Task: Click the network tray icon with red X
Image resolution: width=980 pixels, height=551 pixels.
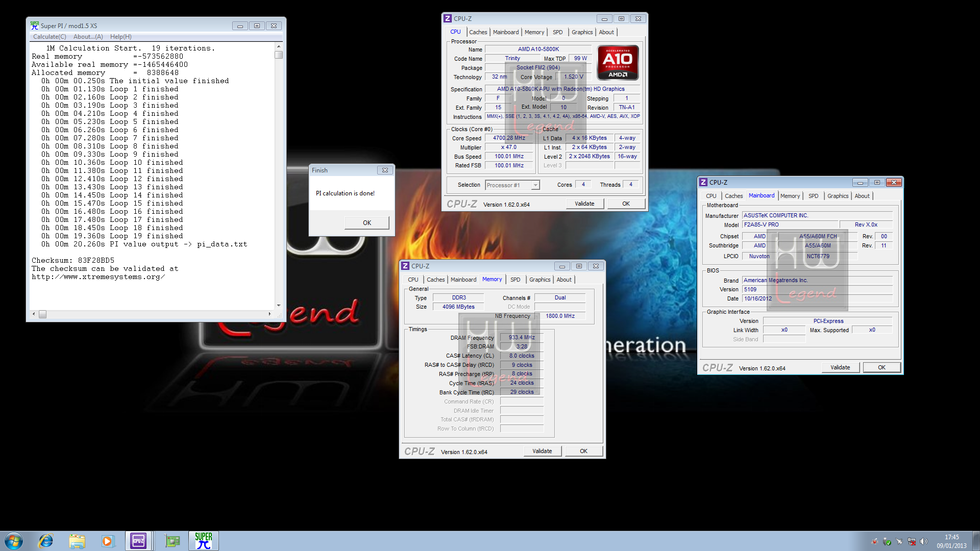Action: point(912,541)
